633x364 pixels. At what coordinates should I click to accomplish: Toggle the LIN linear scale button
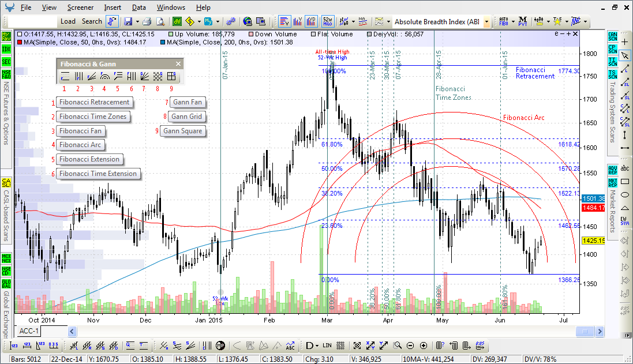327,346
